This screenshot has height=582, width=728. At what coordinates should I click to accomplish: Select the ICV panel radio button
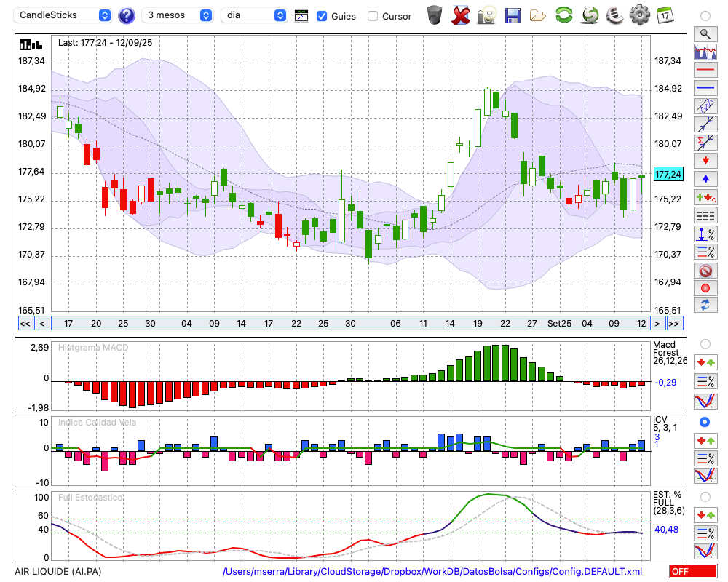click(705, 422)
